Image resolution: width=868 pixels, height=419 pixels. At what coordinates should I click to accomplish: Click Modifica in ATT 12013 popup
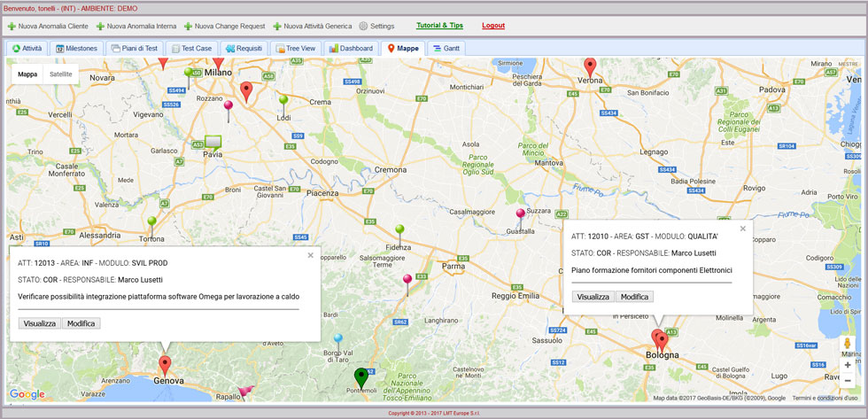coord(81,323)
